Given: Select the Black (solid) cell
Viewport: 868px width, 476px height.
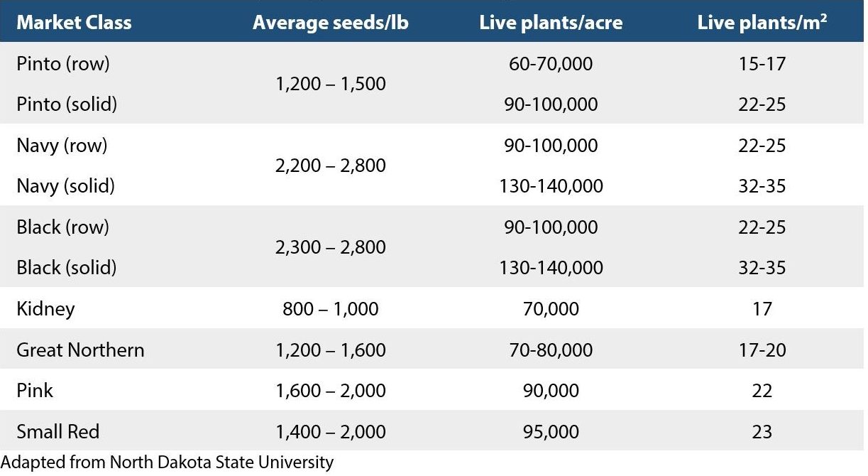Looking at the screenshot, I should 67,268.
